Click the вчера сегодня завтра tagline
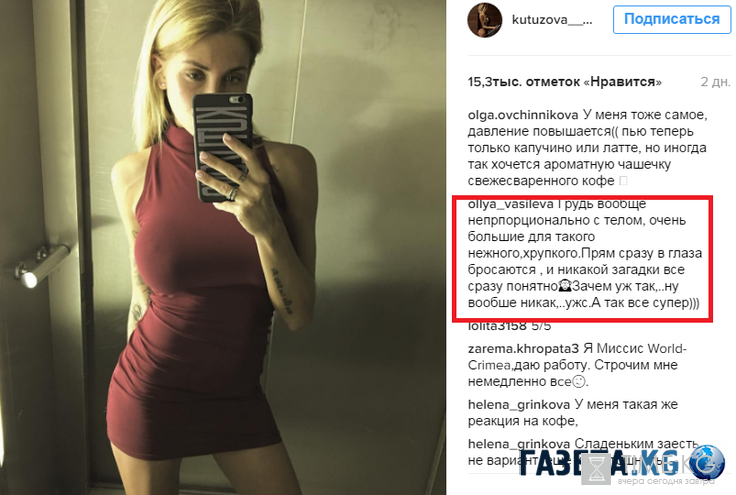Image resolution: width=736 pixels, height=495 pixels. (666, 481)
